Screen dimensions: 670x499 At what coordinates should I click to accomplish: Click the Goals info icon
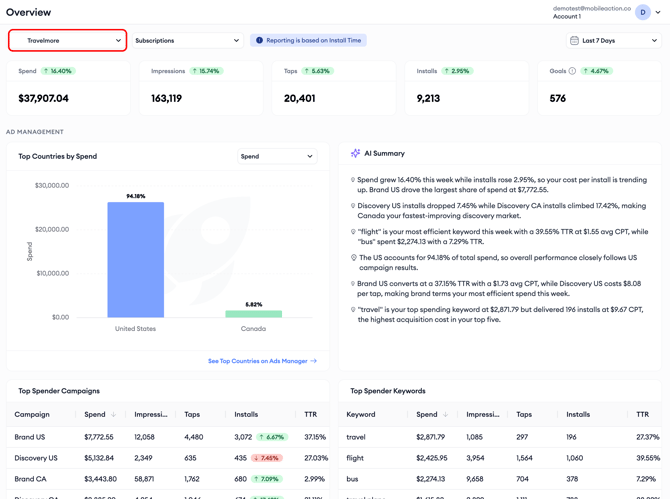click(x=572, y=71)
